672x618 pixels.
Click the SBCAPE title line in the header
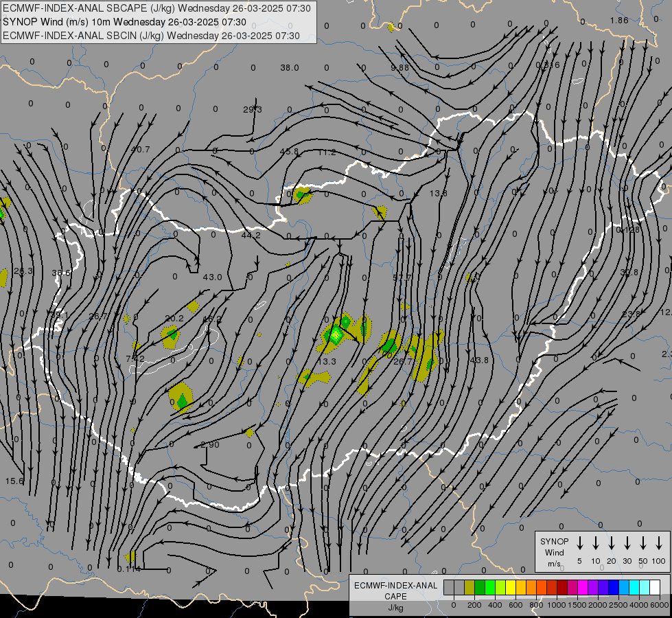(x=157, y=8)
